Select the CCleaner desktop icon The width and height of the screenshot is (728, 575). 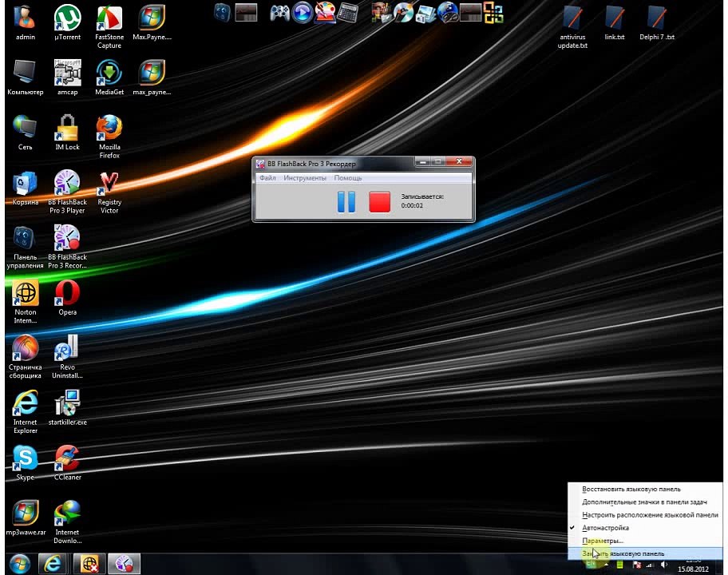[x=67, y=462]
